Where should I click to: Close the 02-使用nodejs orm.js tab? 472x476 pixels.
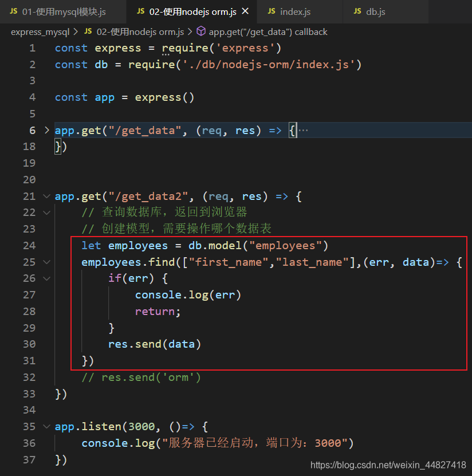point(245,11)
